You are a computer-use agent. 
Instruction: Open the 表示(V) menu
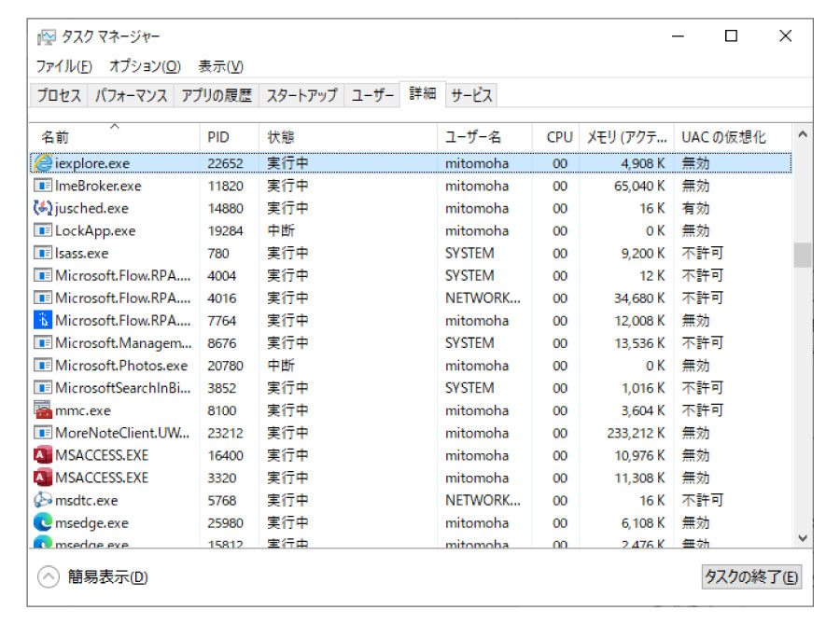pyautogui.click(x=220, y=66)
